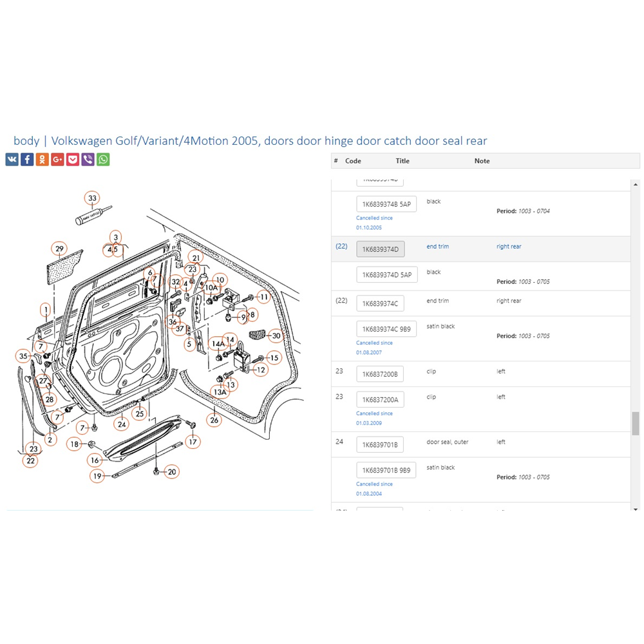Click the parts list scrollbar thumb
This screenshot has height=644, width=644.
tap(635, 423)
